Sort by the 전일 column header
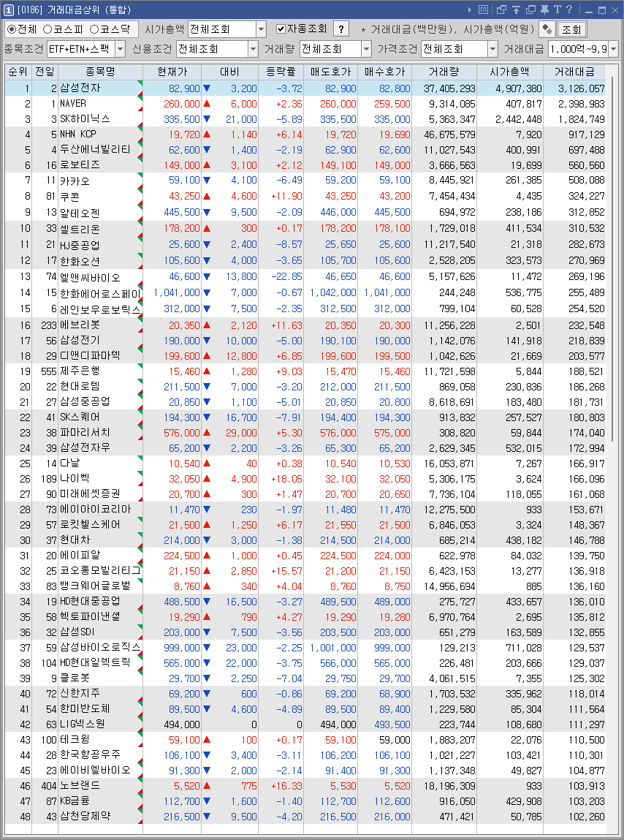The image size is (624, 840). (45, 72)
